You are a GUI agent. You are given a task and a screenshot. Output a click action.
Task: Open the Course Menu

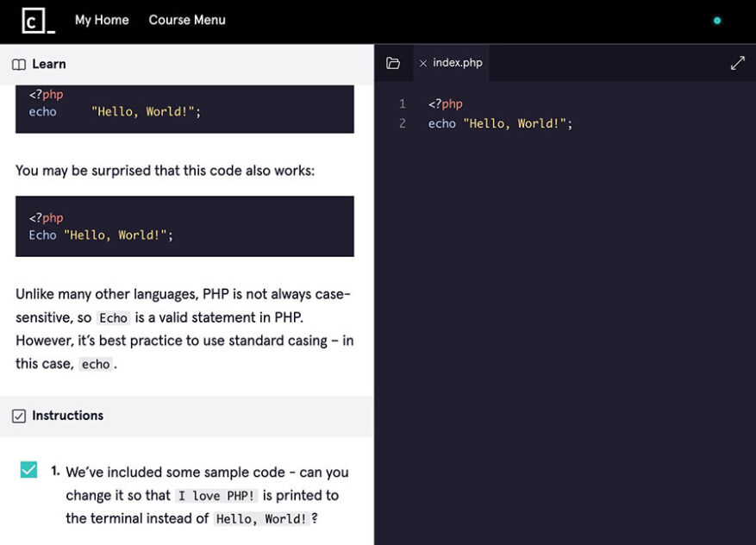coord(187,20)
